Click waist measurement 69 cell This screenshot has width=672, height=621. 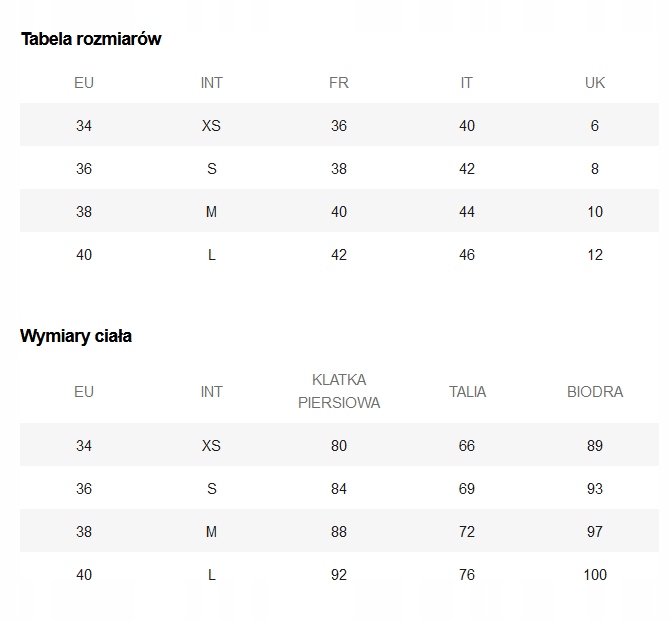point(467,489)
